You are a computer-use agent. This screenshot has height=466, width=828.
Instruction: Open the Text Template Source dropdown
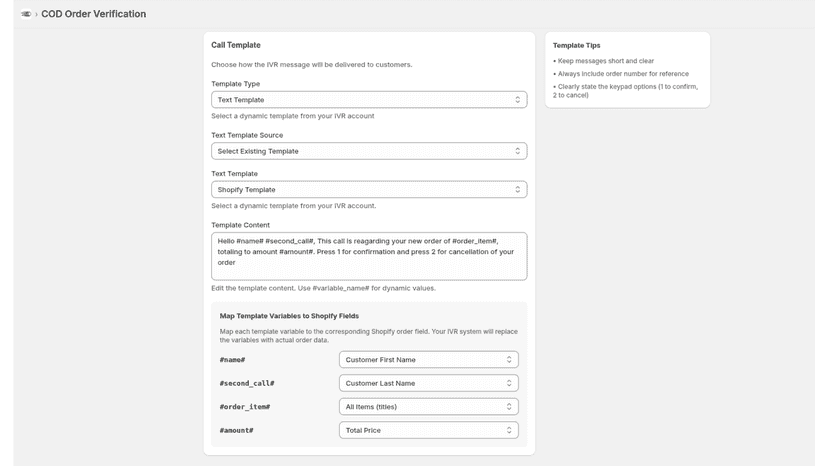(x=369, y=151)
